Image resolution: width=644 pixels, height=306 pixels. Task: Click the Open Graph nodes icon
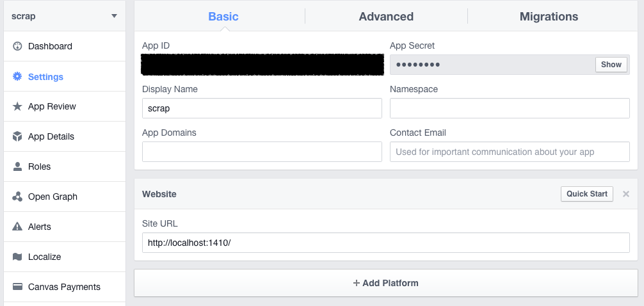pos(17,197)
